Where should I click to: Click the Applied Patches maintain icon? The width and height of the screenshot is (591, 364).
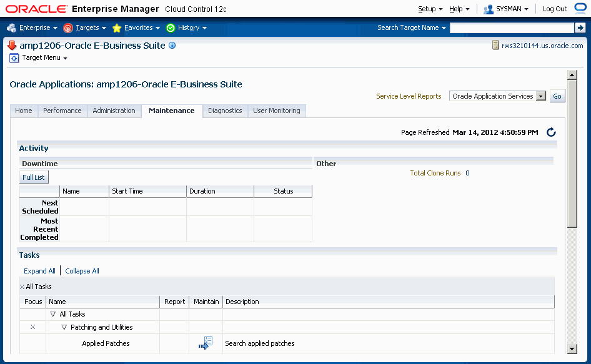pyautogui.click(x=206, y=343)
